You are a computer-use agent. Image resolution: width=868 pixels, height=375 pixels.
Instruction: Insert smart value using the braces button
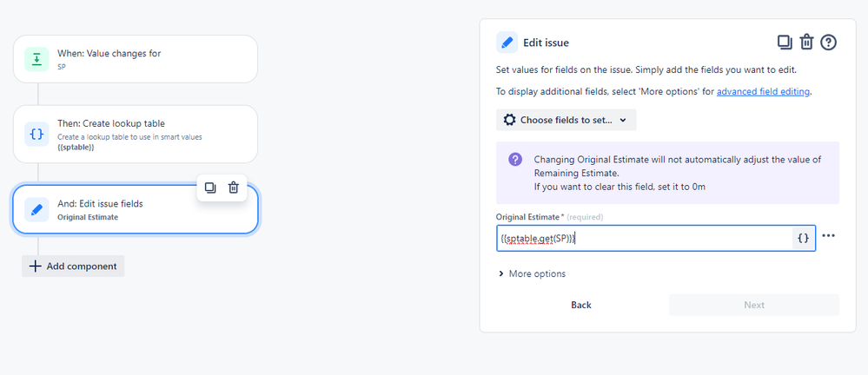803,239
